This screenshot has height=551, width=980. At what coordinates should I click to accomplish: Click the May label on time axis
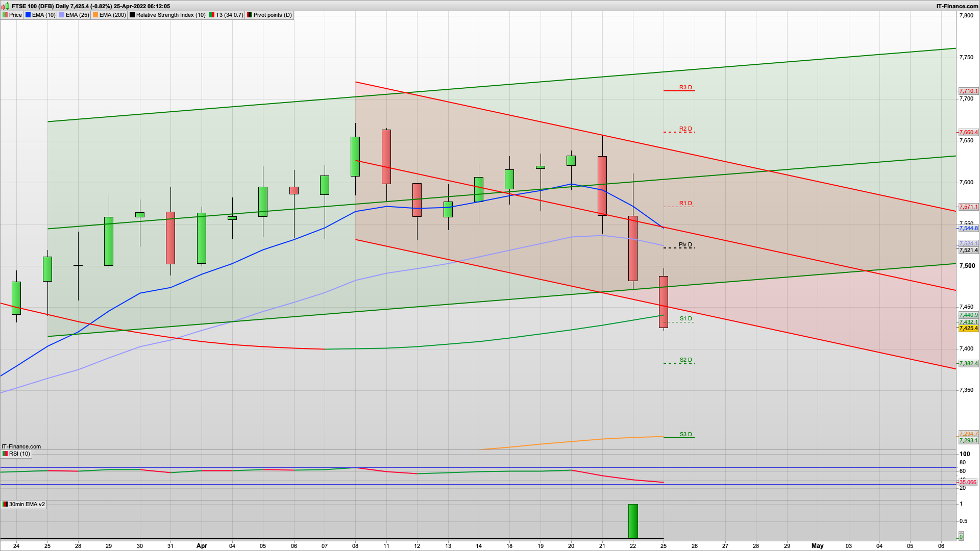click(817, 546)
